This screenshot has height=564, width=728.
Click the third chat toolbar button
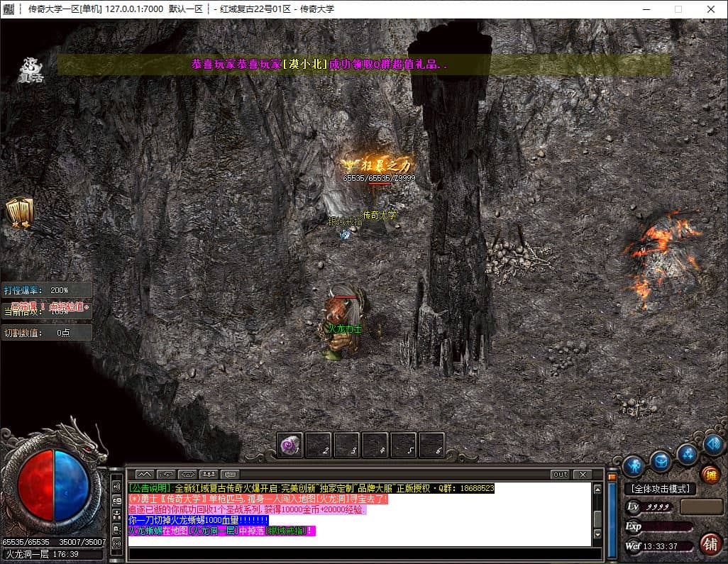[187, 474]
